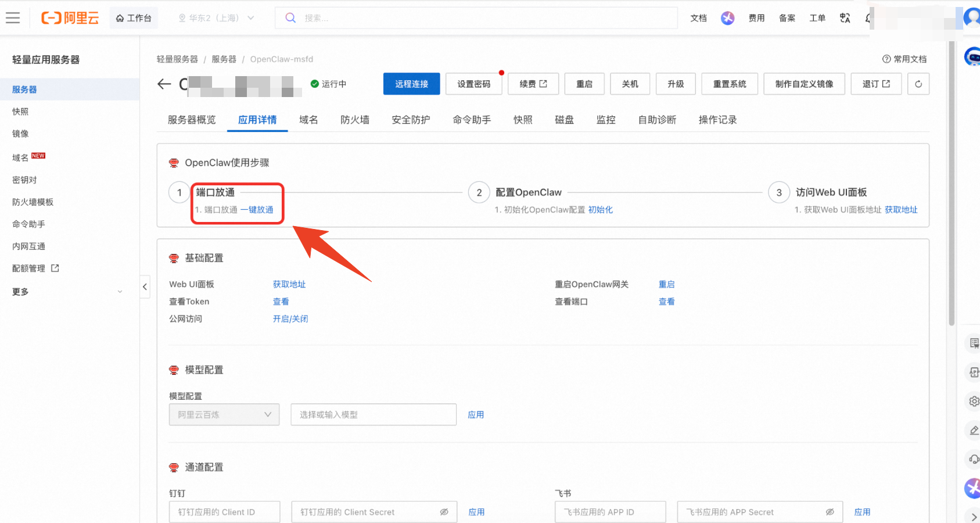Click the 初始化 link

coord(601,210)
